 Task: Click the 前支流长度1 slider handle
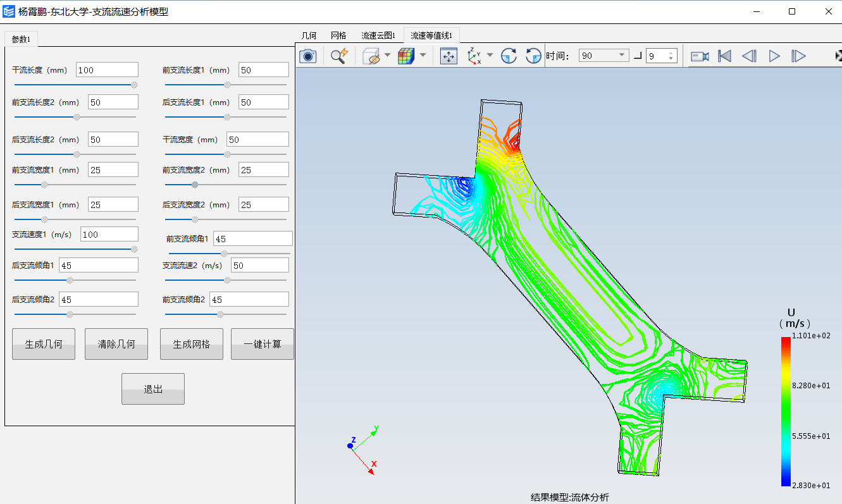pyautogui.click(x=227, y=84)
